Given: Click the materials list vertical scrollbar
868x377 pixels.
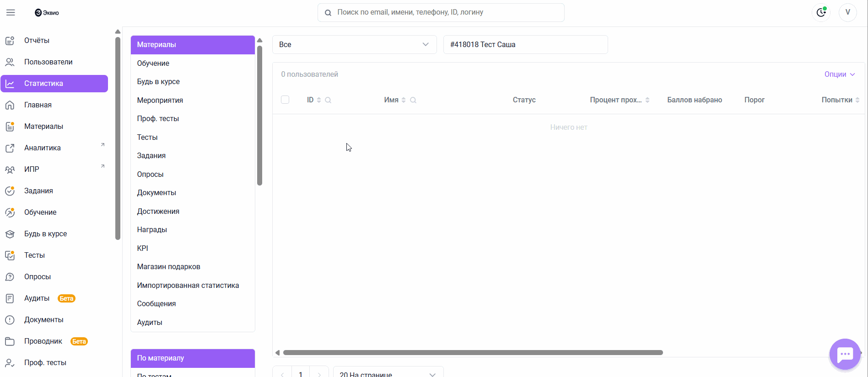Looking at the screenshot, I should pos(259,116).
